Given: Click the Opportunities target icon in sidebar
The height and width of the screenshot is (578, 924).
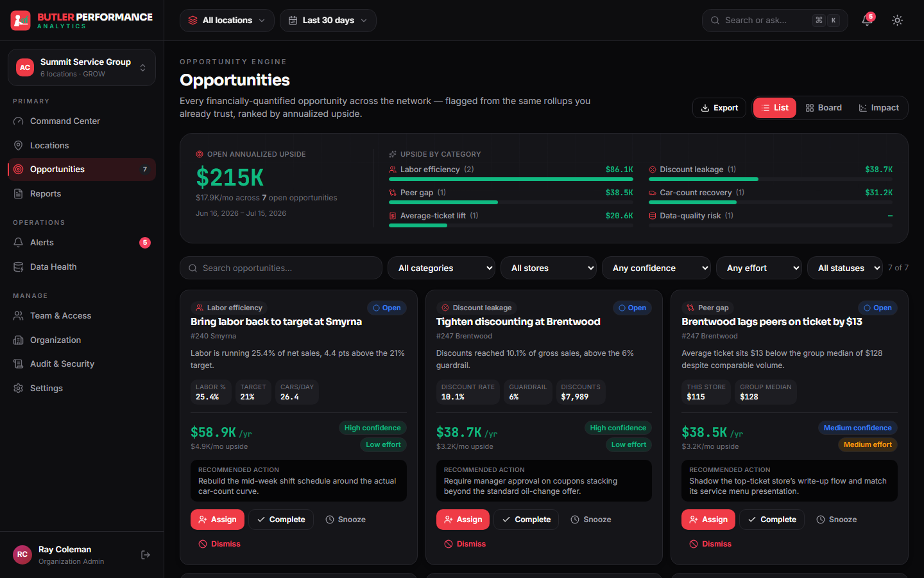Looking at the screenshot, I should point(19,170).
